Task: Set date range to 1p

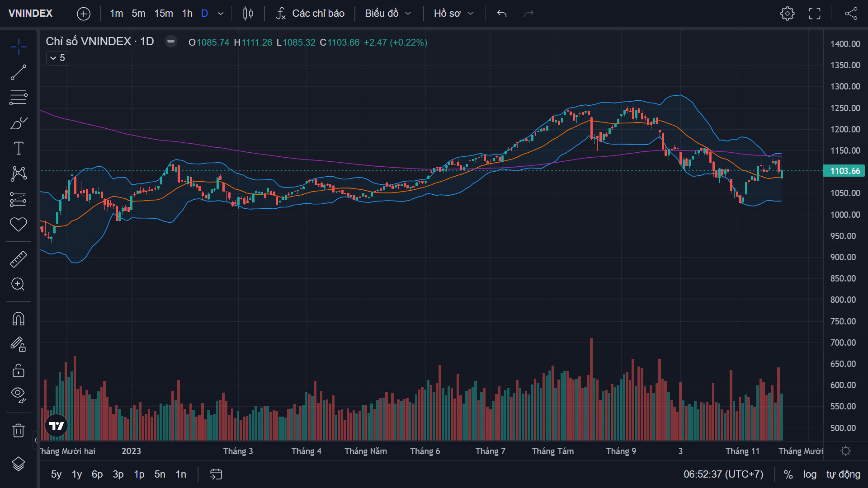Action: click(x=139, y=474)
